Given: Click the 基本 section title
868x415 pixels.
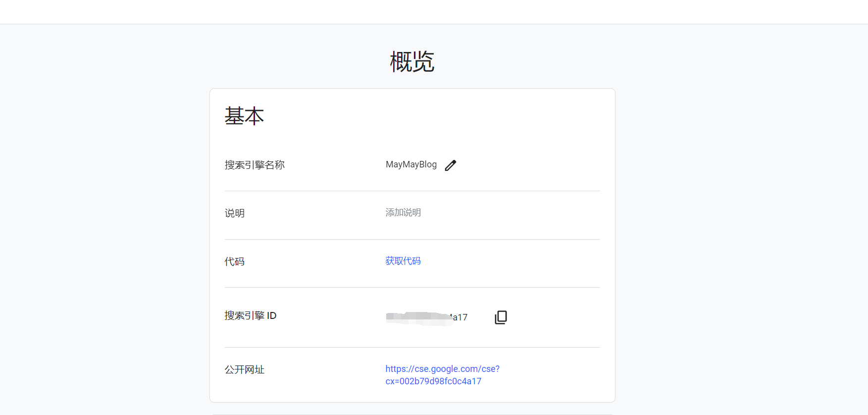Looking at the screenshot, I should click(x=244, y=116).
